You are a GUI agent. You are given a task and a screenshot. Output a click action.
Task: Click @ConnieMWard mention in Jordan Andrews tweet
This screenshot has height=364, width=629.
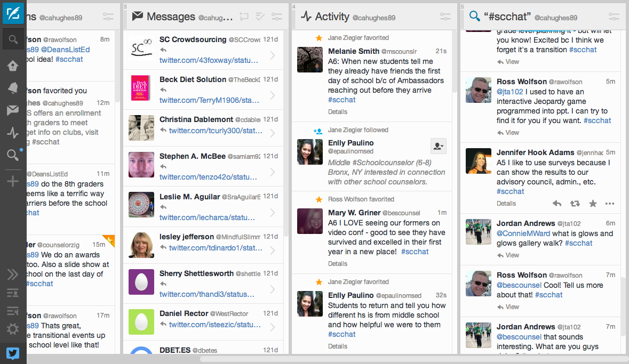point(523,233)
